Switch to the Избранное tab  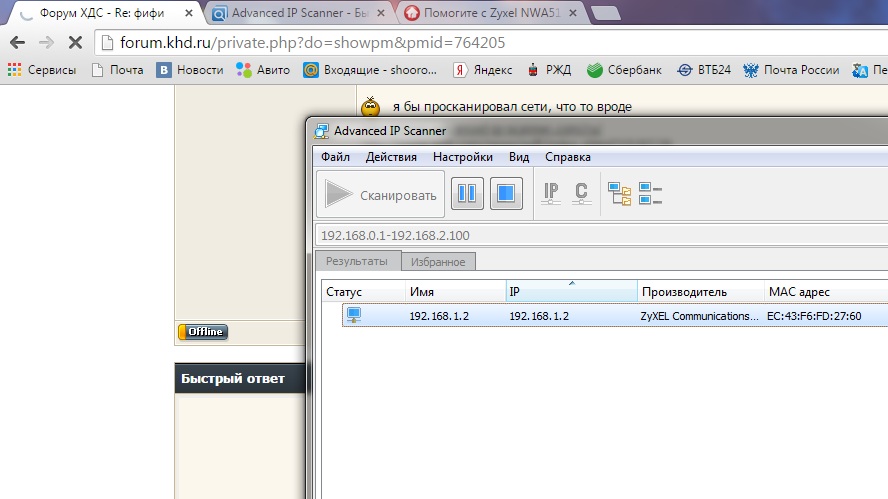[438, 262]
